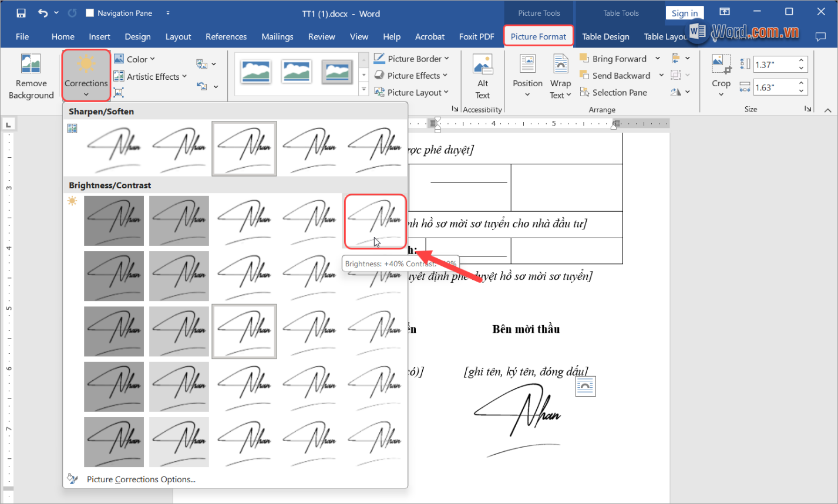Viewport: 838px width, 504px height.
Task: Click the Selection Pane icon
Action: tap(584, 92)
